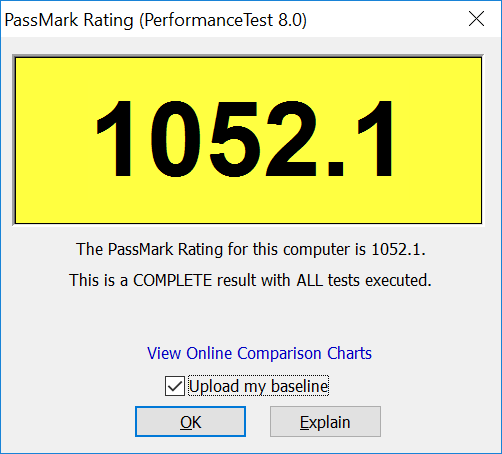
Task: Click the sentence stating the PassMark Rating
Action: 251,249
